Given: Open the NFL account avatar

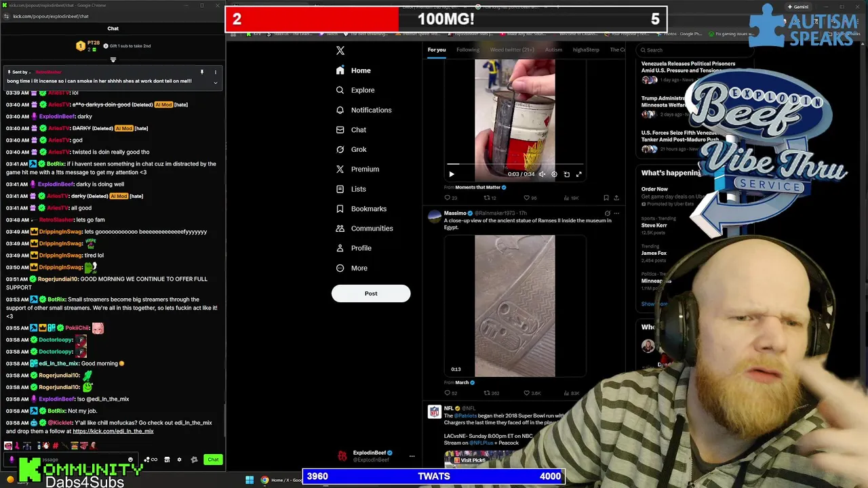Looking at the screenshot, I should click(434, 411).
